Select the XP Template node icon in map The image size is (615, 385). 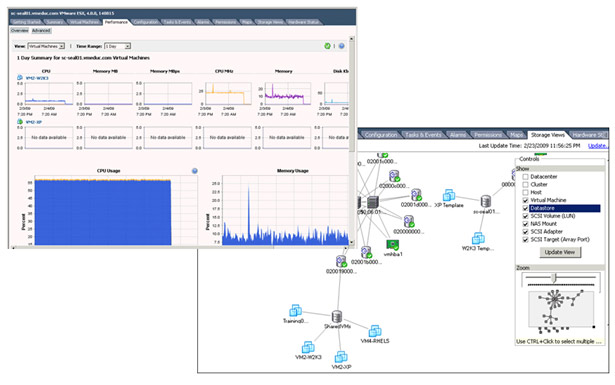(x=449, y=195)
